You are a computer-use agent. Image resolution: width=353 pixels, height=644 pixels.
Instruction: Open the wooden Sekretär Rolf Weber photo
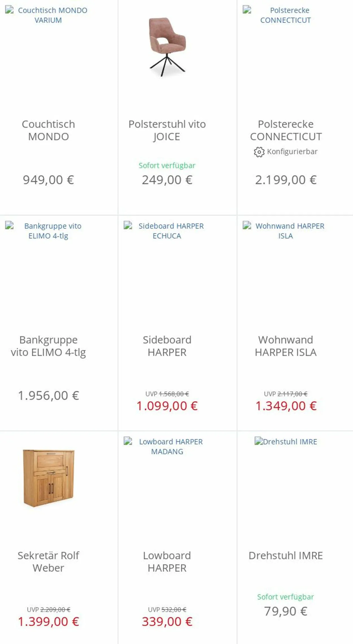(x=49, y=478)
